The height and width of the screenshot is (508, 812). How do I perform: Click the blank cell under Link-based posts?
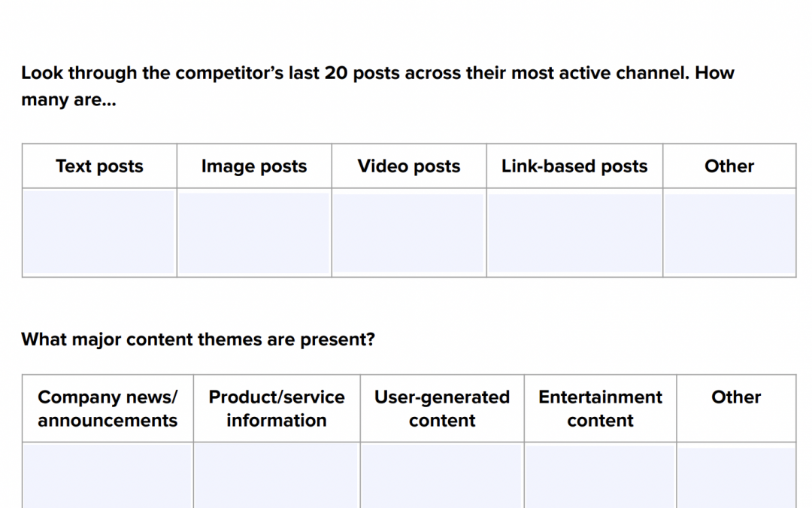point(574,232)
